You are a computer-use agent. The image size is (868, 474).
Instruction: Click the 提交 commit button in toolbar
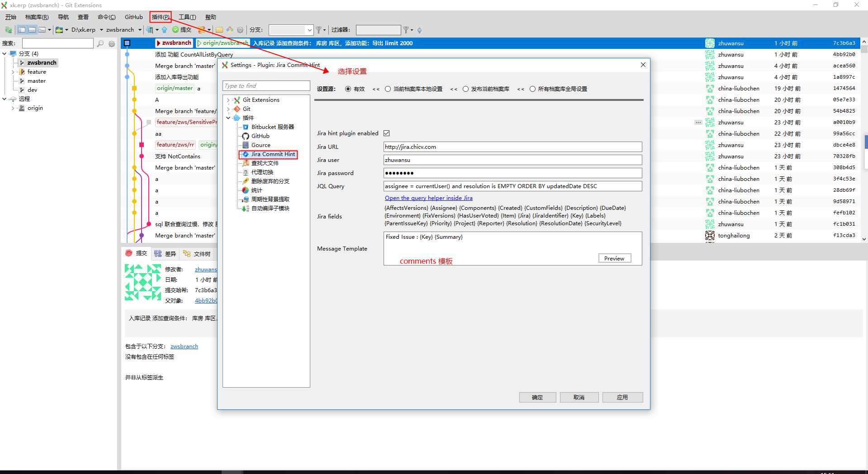pyautogui.click(x=182, y=30)
